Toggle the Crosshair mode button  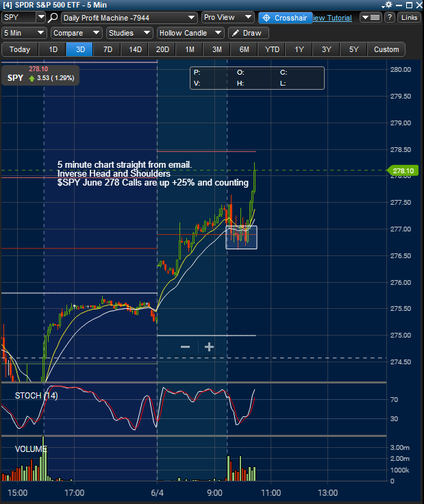click(x=285, y=18)
